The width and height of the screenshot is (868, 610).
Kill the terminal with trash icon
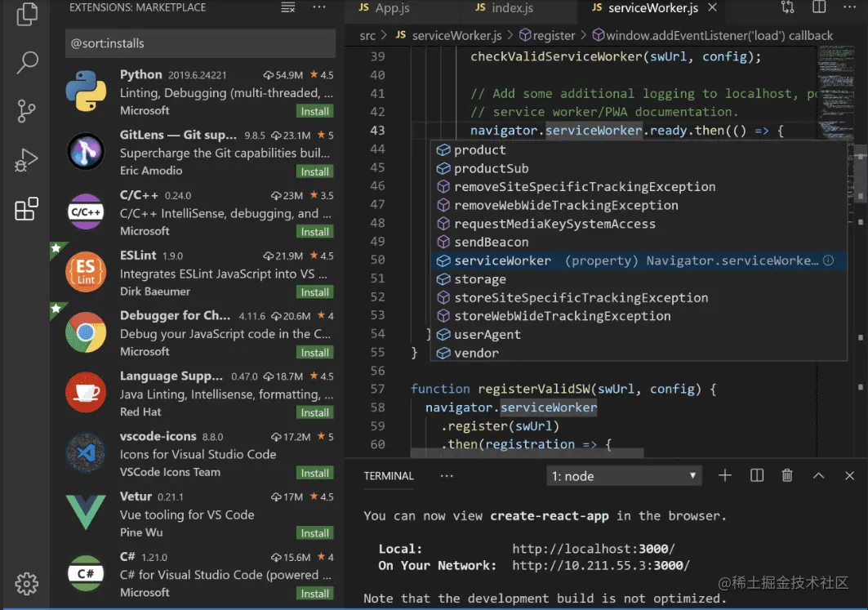pos(787,475)
